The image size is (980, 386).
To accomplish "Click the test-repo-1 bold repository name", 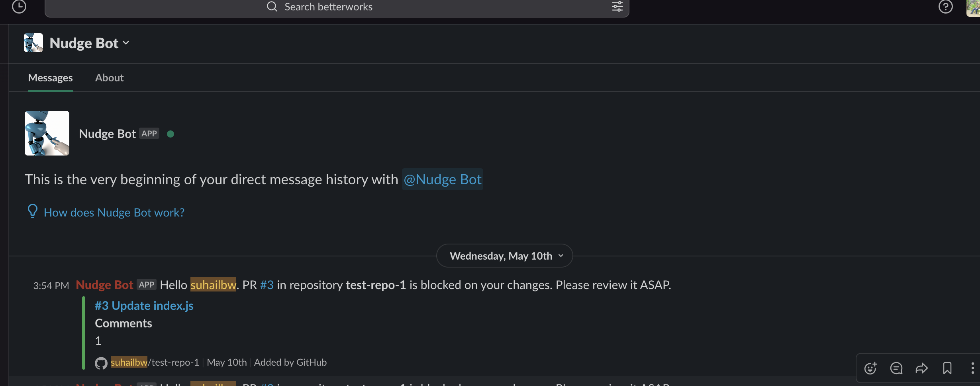I will [x=376, y=285].
